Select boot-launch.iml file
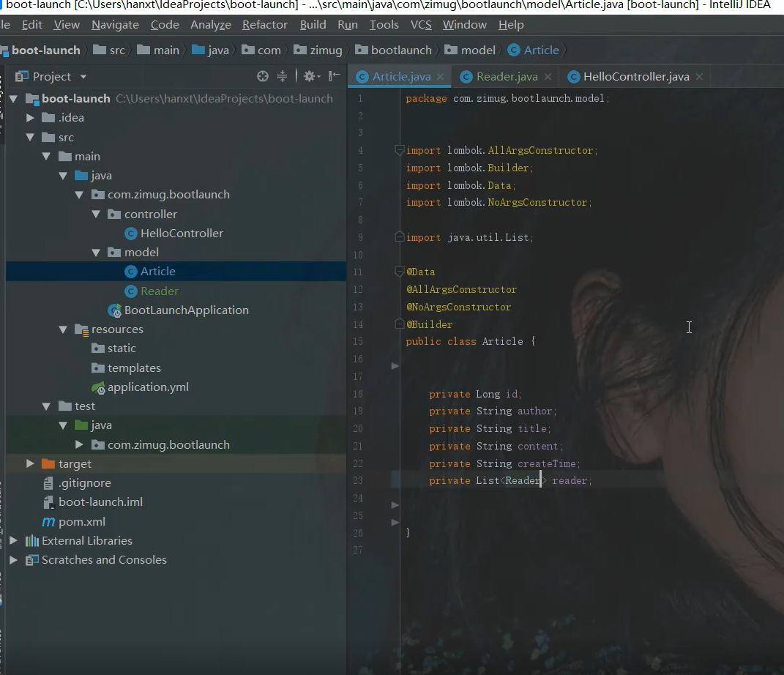The width and height of the screenshot is (784, 675). click(100, 502)
